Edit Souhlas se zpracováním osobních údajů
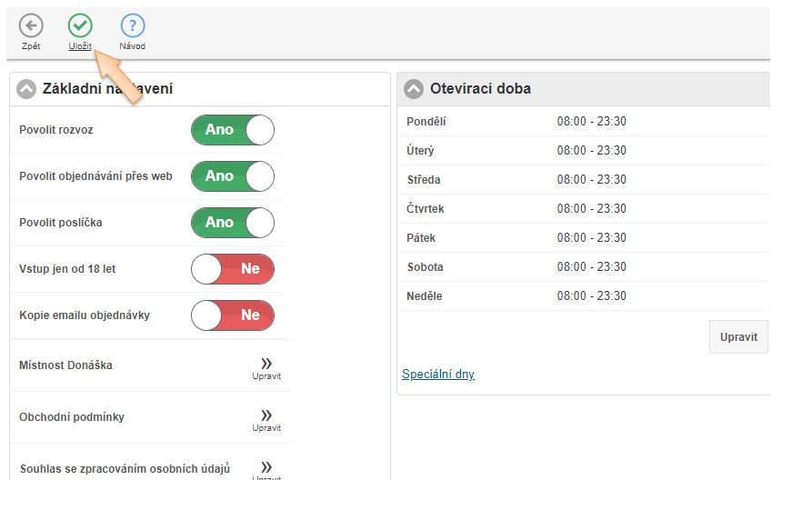This screenshot has width=812, height=530. point(266,470)
